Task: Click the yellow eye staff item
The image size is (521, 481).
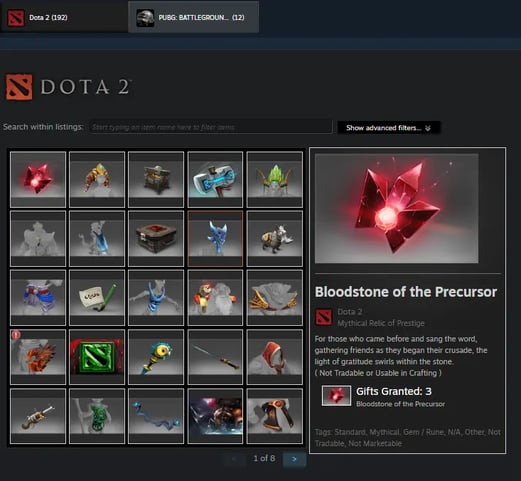Action: [156, 357]
